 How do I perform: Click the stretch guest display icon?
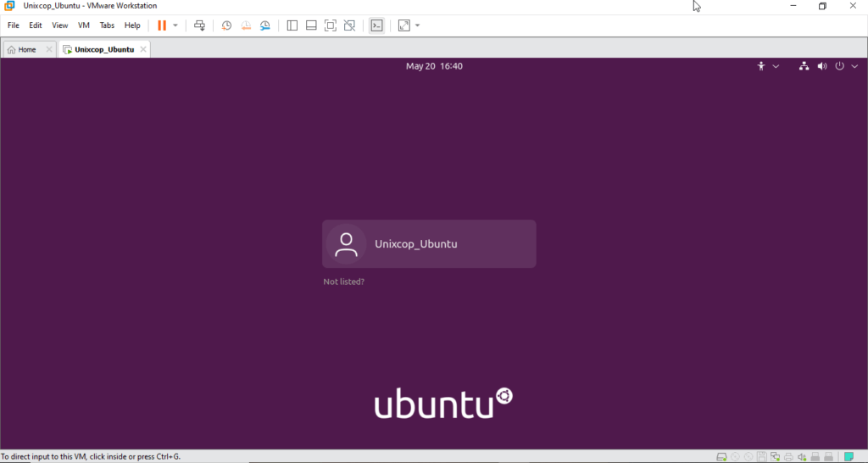tap(404, 25)
